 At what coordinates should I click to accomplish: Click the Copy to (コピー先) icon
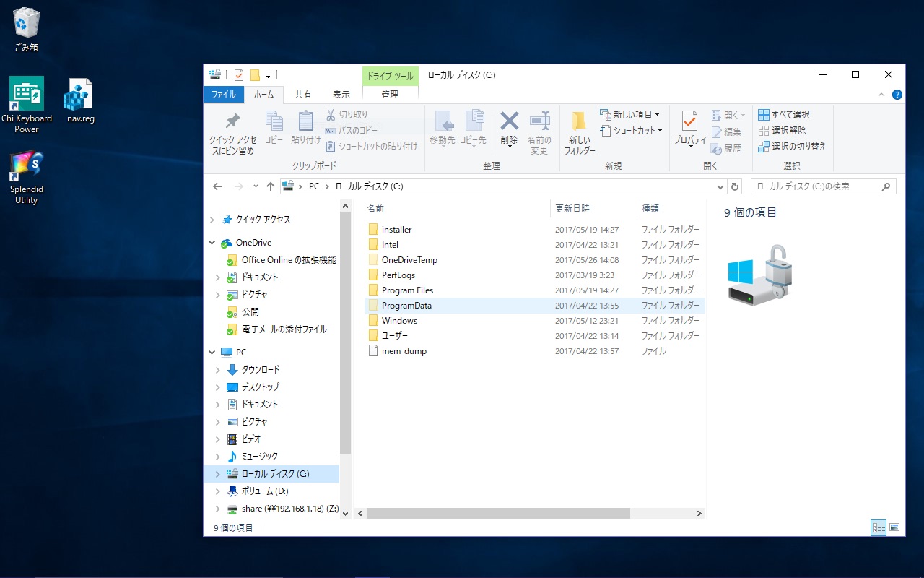point(474,121)
